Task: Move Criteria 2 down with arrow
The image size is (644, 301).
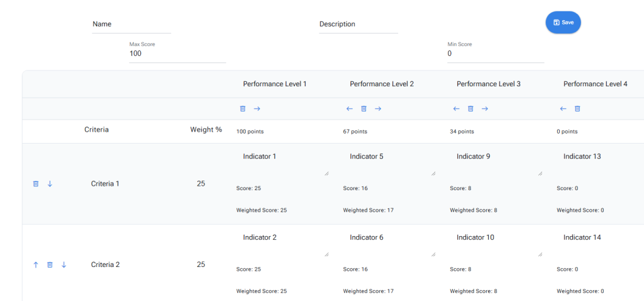Action: point(64,265)
